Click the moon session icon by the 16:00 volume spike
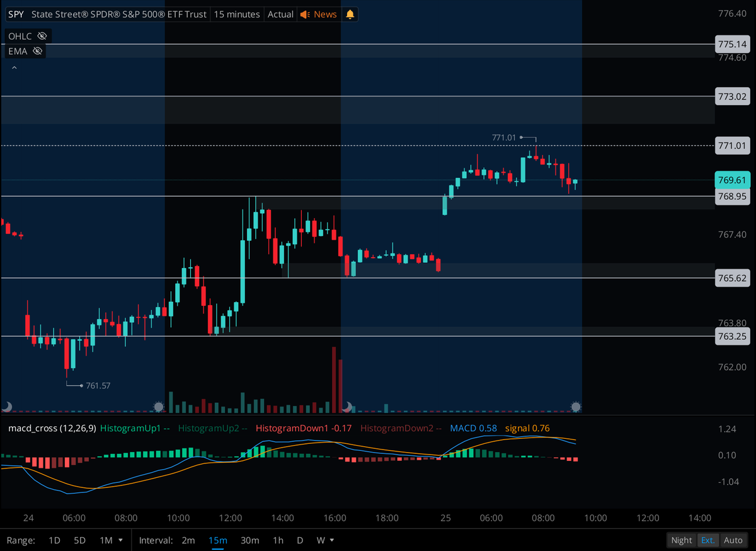This screenshot has width=756, height=551. [x=346, y=407]
